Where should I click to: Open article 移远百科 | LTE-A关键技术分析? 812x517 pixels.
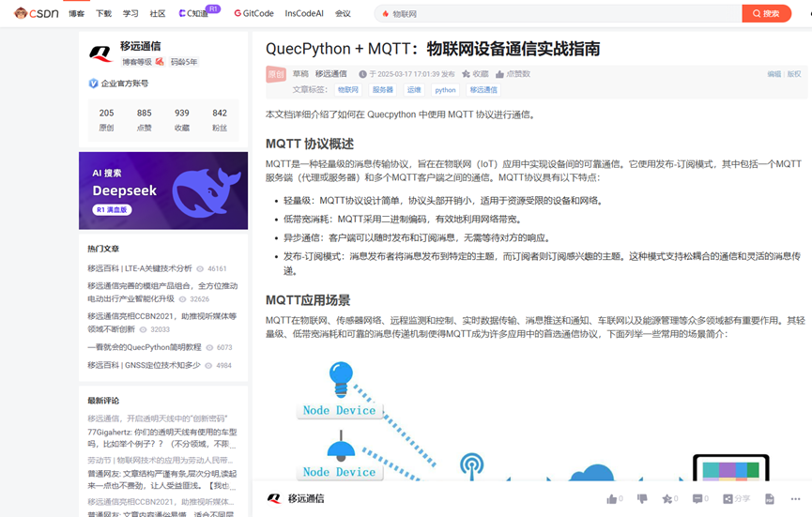pos(140,268)
